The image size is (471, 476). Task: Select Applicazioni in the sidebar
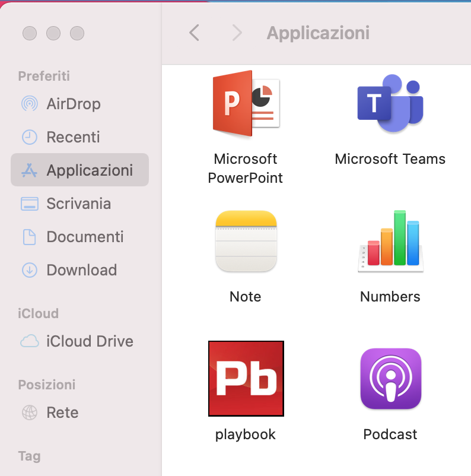point(79,170)
